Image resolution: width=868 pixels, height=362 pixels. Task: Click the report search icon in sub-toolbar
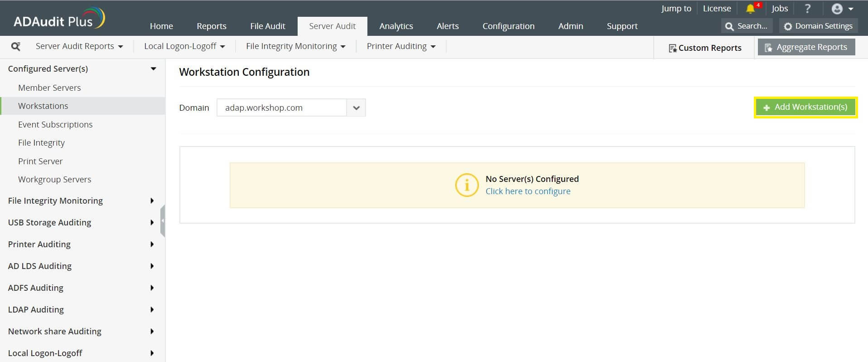tap(16, 46)
